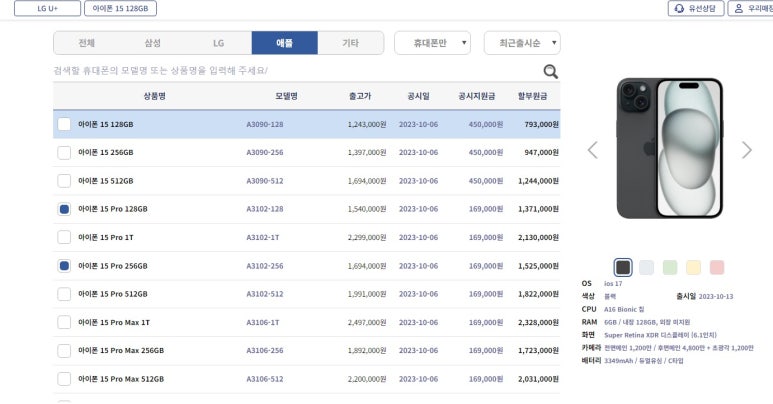
Task: Select the light blue color swatch
Action: [646, 267]
